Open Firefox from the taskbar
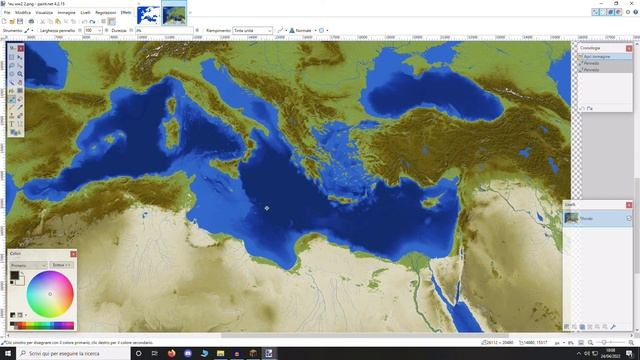 click(x=171, y=353)
